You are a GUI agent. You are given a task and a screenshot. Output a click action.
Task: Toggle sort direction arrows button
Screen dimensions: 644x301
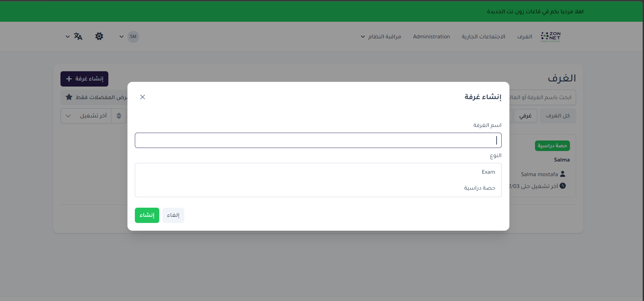point(119,116)
